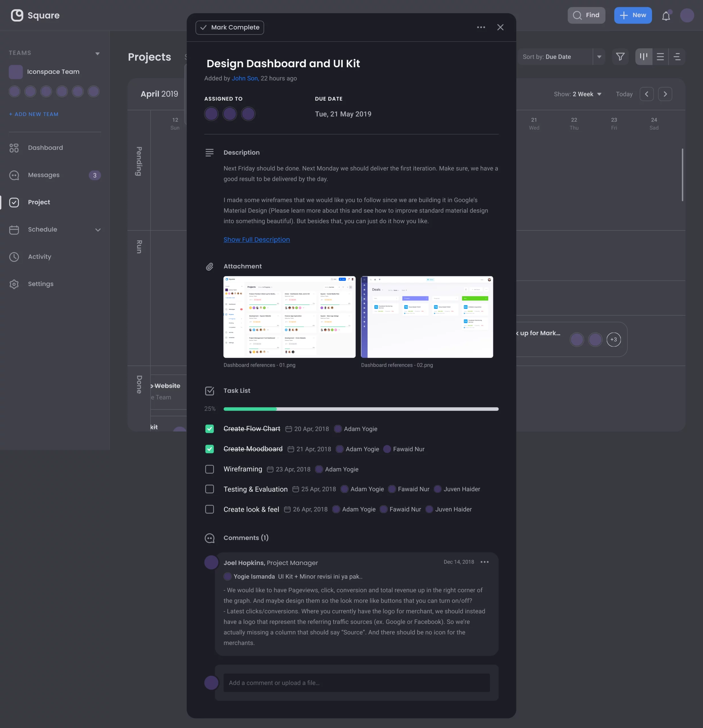Go to next calendar period arrow

[x=665, y=94]
